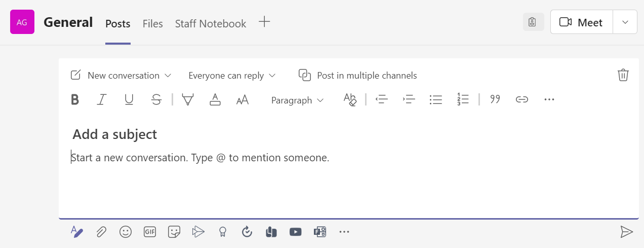
Task: Insert a YouTube video
Action: point(296,232)
